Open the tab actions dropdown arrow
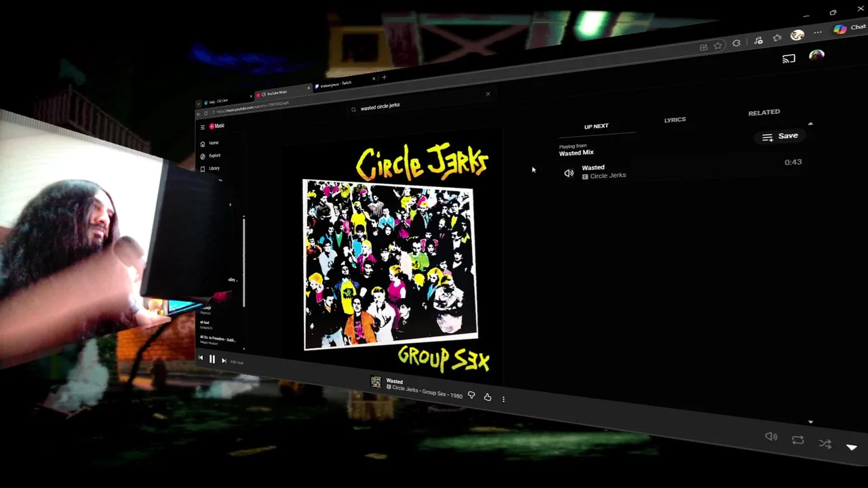 (199, 104)
